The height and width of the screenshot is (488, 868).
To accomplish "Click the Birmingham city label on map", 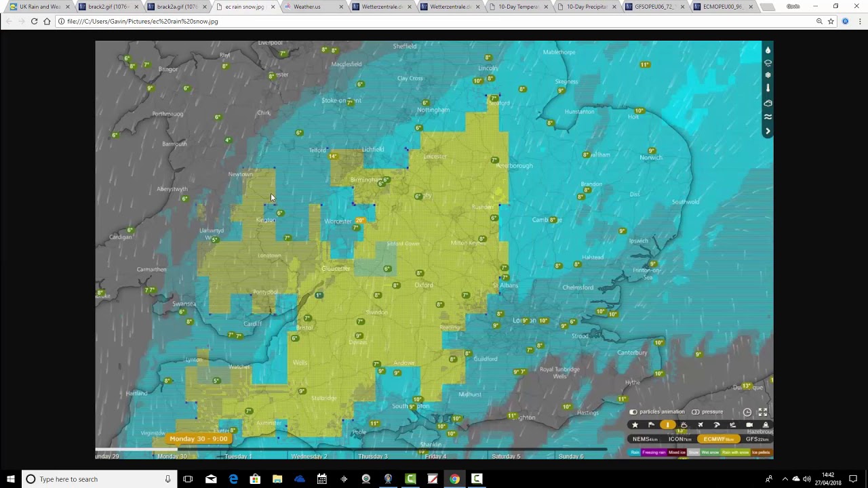I will (365, 180).
